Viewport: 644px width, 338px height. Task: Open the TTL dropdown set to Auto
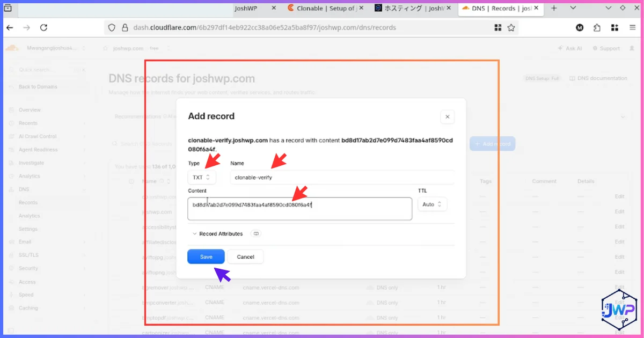click(432, 204)
